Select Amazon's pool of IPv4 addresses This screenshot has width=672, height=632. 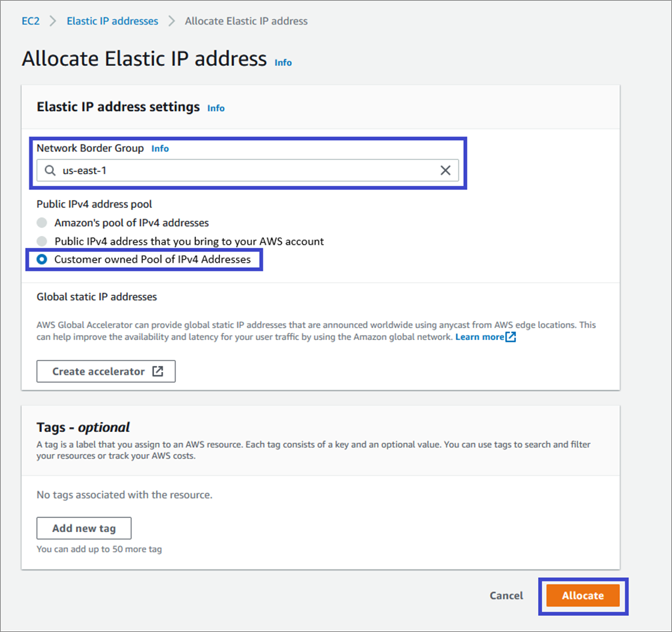tap(42, 223)
